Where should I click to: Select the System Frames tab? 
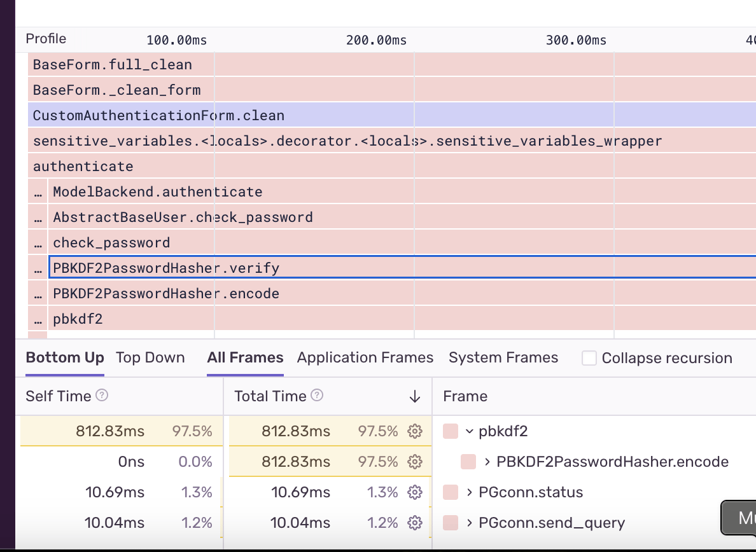[503, 358]
